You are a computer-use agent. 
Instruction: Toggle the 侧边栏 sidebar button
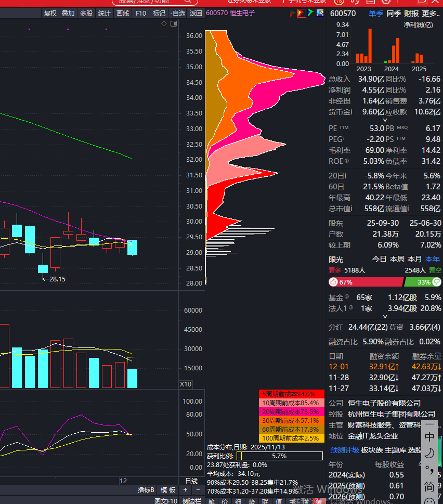click(x=192, y=501)
